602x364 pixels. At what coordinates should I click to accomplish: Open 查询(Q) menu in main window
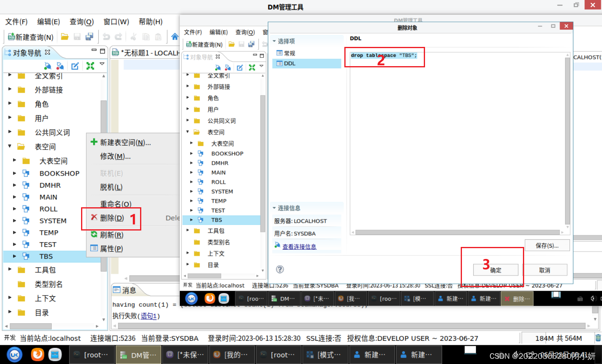[81, 22]
